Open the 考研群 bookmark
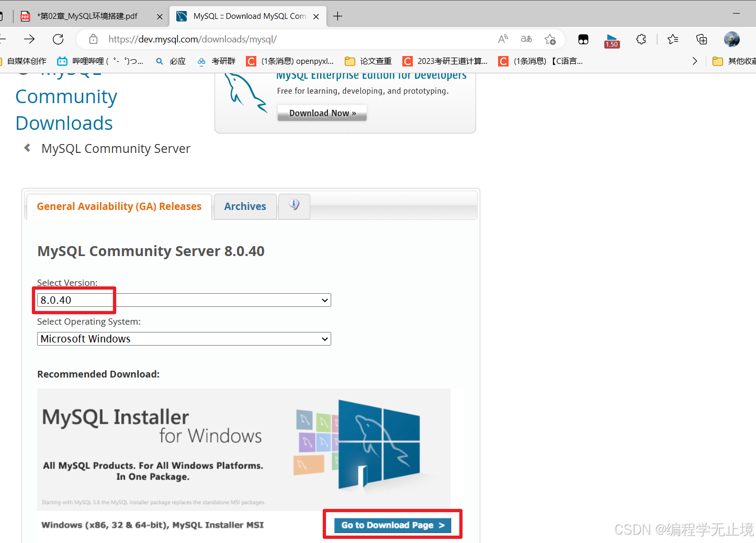 click(x=216, y=61)
